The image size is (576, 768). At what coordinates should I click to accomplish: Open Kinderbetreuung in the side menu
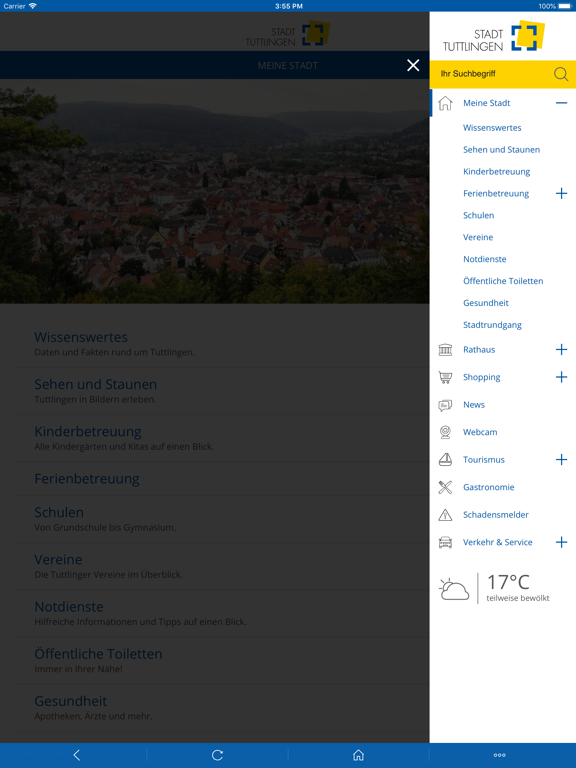(x=496, y=172)
